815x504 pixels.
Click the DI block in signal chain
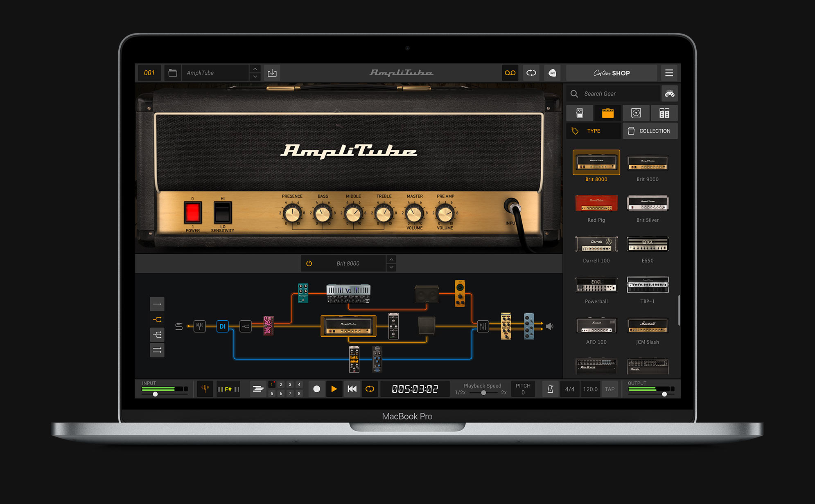click(222, 326)
